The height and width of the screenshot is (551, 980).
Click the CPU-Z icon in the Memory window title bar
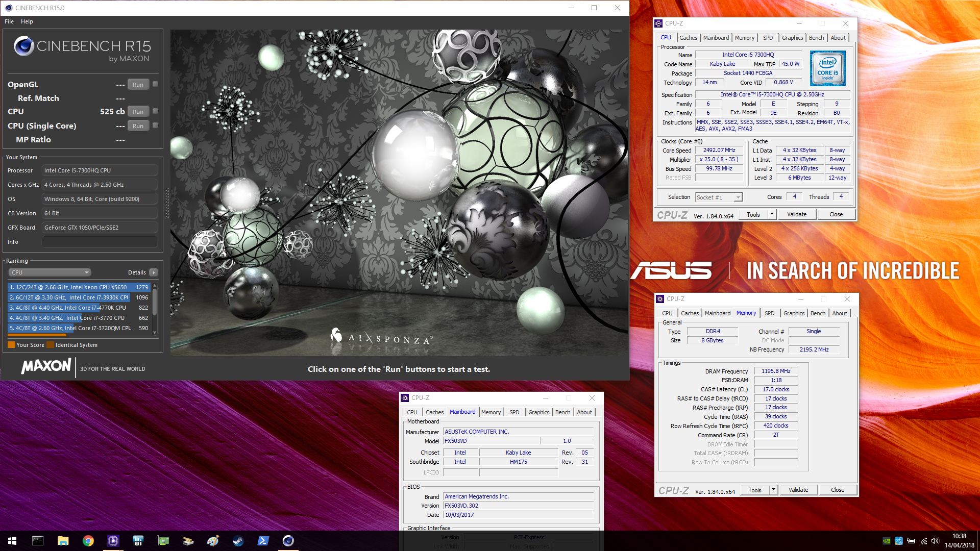[x=660, y=299]
